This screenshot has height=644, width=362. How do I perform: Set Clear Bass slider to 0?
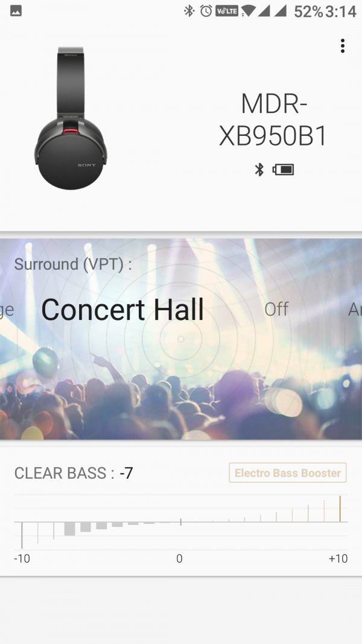click(180, 522)
